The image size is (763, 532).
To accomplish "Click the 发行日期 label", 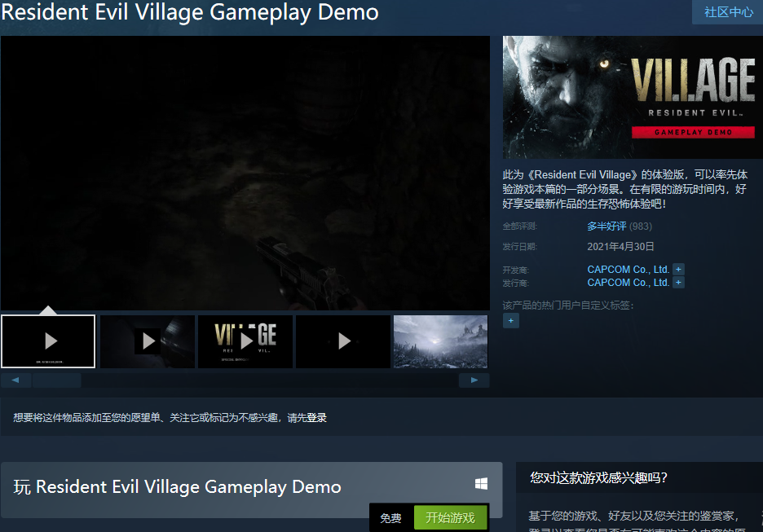I will click(520, 247).
